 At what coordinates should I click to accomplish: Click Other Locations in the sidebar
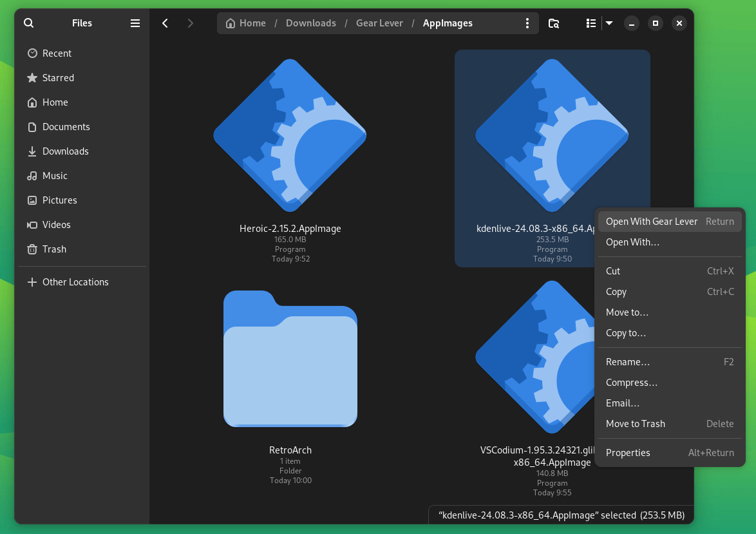coord(75,281)
